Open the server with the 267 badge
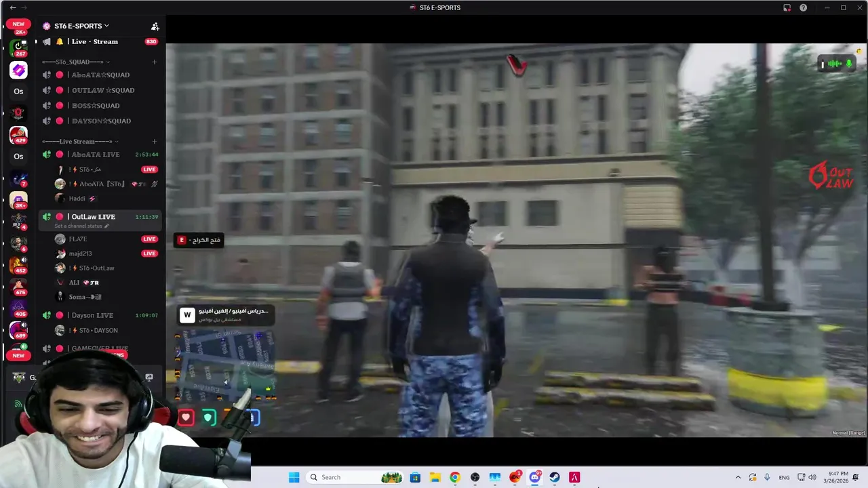 pos(18,49)
